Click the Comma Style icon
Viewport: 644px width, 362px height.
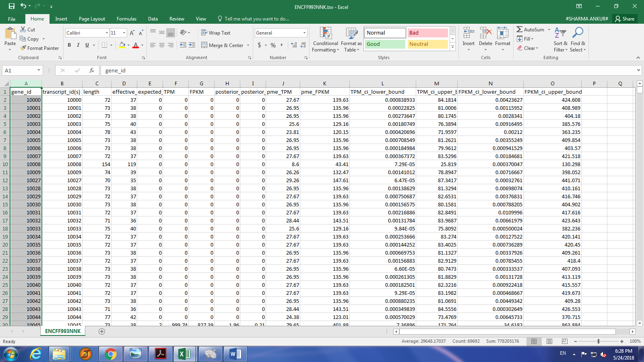281,45
